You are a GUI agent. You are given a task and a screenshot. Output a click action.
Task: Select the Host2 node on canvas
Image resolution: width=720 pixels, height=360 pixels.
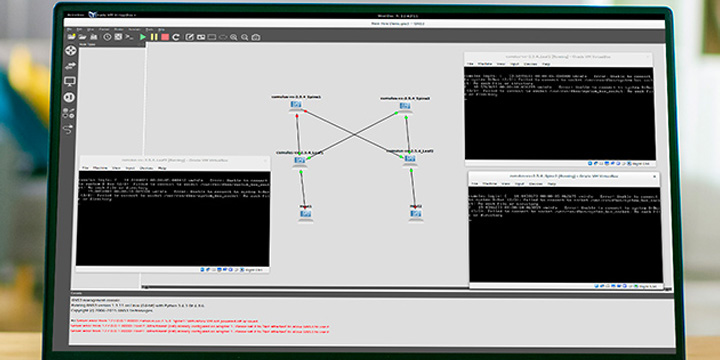tap(416, 214)
